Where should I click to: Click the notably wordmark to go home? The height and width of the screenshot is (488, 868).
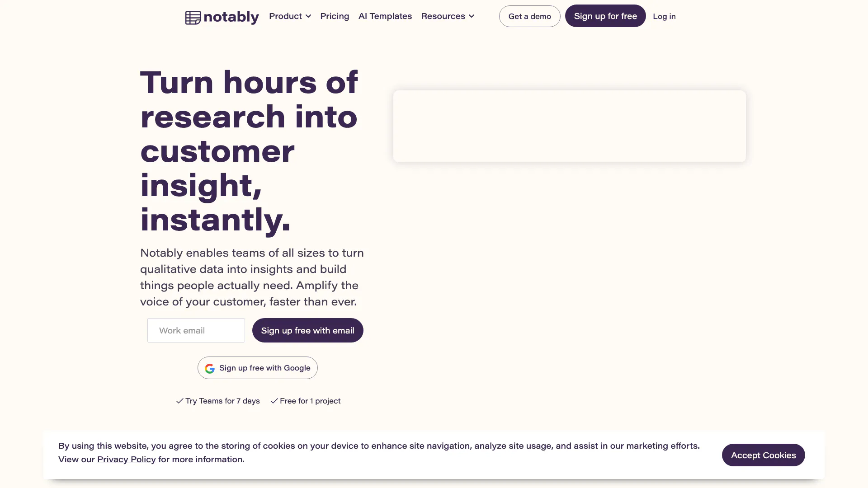pyautogui.click(x=231, y=17)
